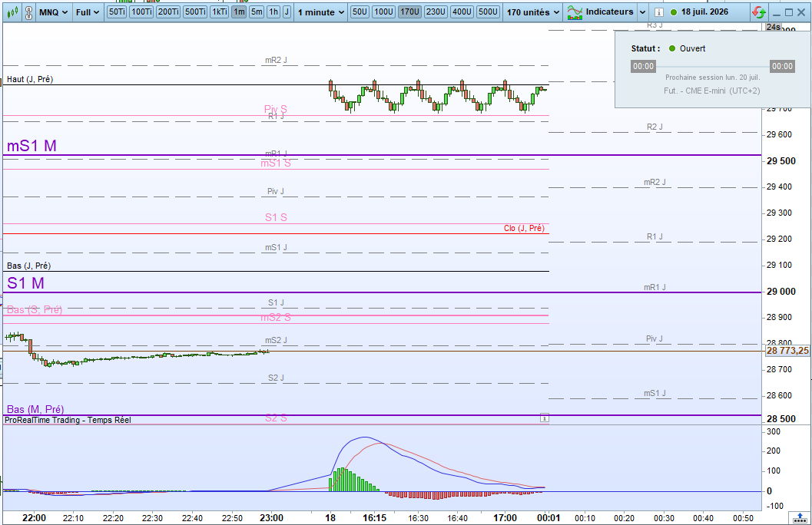
Task: Click the 400U units button
Action: (462, 12)
